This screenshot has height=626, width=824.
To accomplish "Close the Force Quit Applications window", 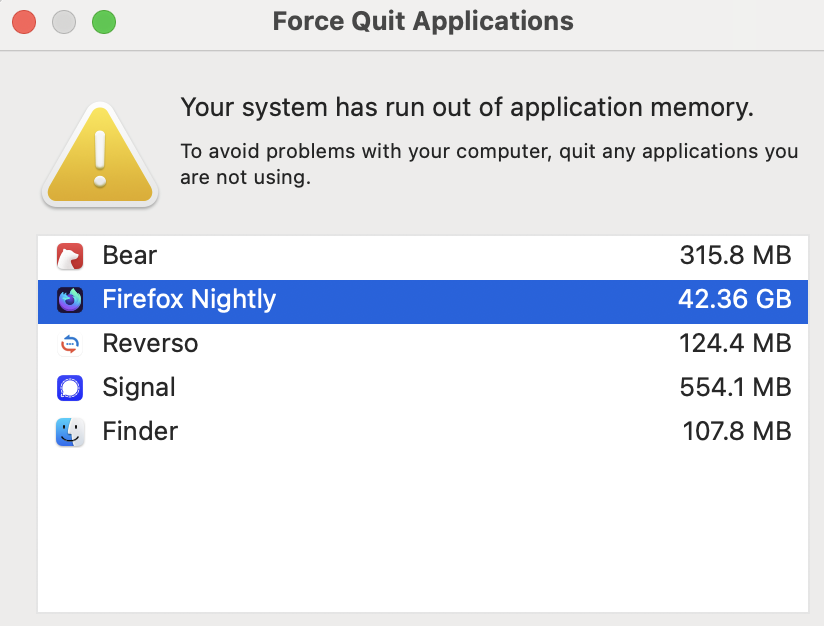I will [23, 22].
